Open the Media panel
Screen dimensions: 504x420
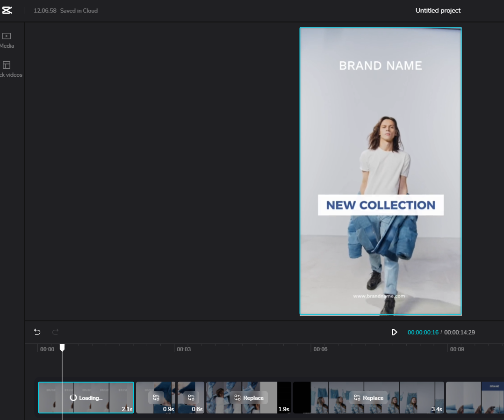pos(7,41)
